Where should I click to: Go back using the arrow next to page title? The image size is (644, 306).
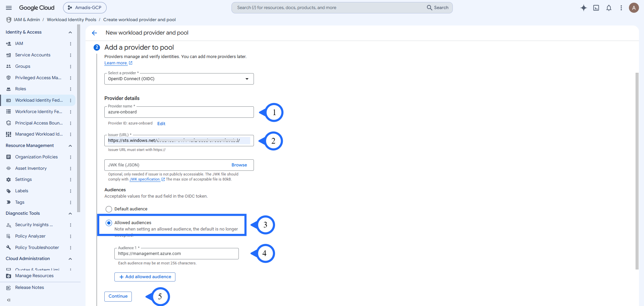94,33
